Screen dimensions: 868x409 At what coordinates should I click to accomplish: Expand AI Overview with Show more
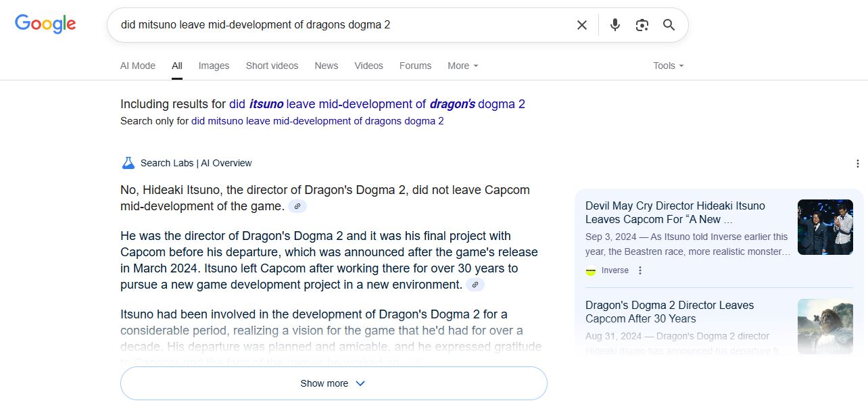[333, 383]
